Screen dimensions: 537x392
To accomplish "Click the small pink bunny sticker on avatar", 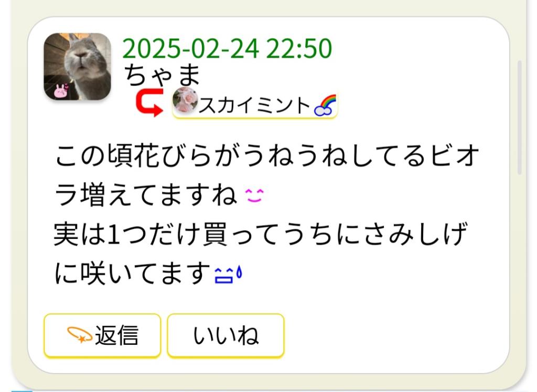I will coord(61,91).
